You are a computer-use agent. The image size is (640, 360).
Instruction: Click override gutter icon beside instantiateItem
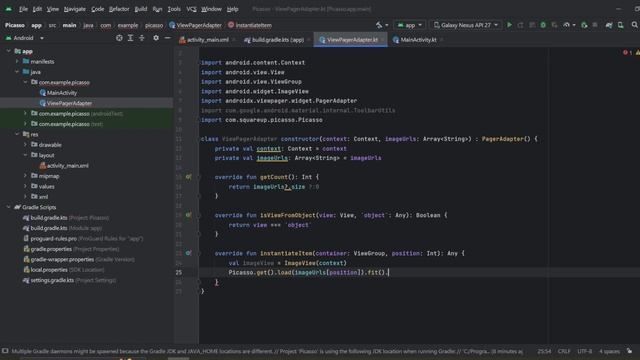188,253
